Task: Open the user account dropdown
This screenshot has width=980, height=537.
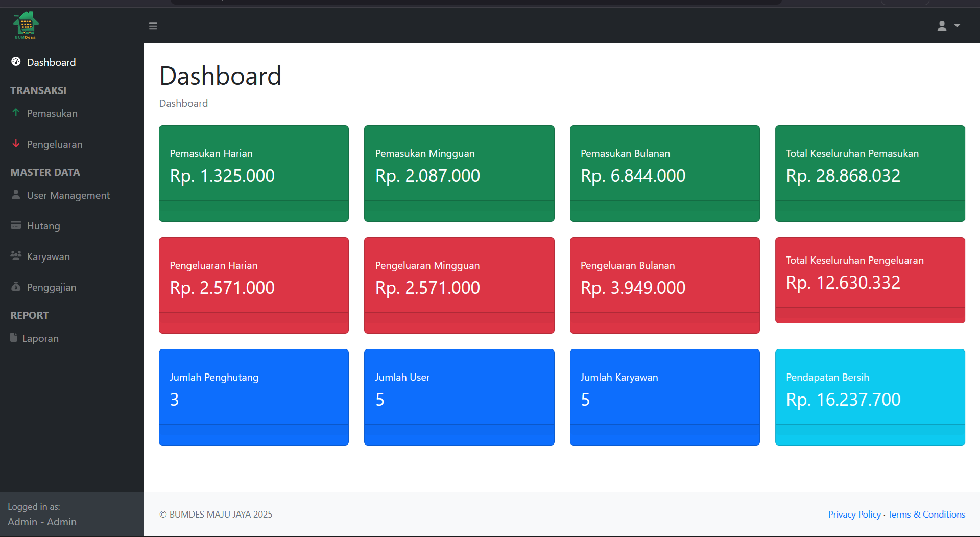Action: tap(948, 26)
